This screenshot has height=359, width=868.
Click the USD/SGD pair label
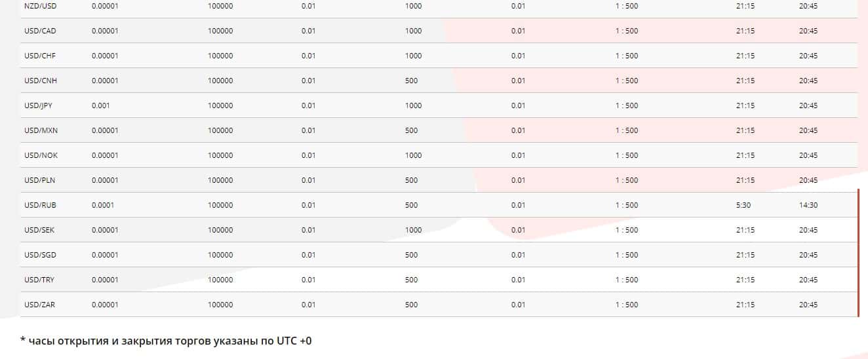40,255
